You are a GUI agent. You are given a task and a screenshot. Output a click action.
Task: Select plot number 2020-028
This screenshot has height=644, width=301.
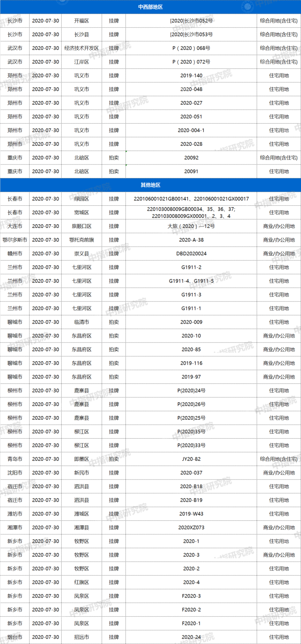tap(191, 144)
